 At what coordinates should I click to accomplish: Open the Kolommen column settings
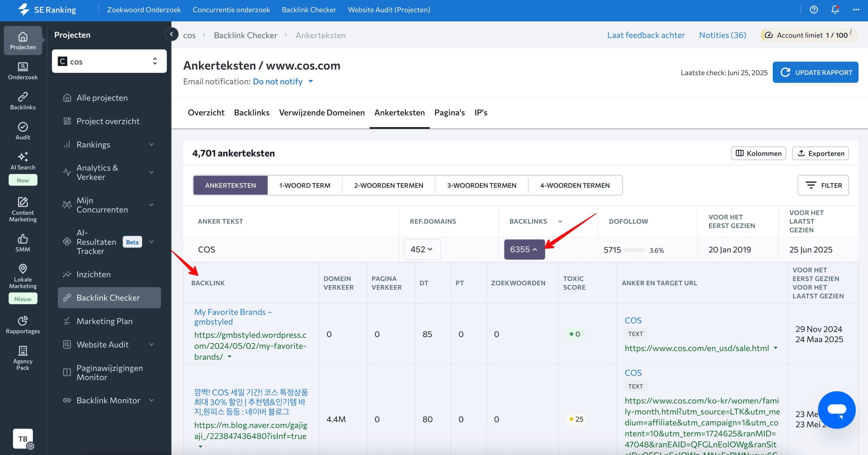click(758, 153)
